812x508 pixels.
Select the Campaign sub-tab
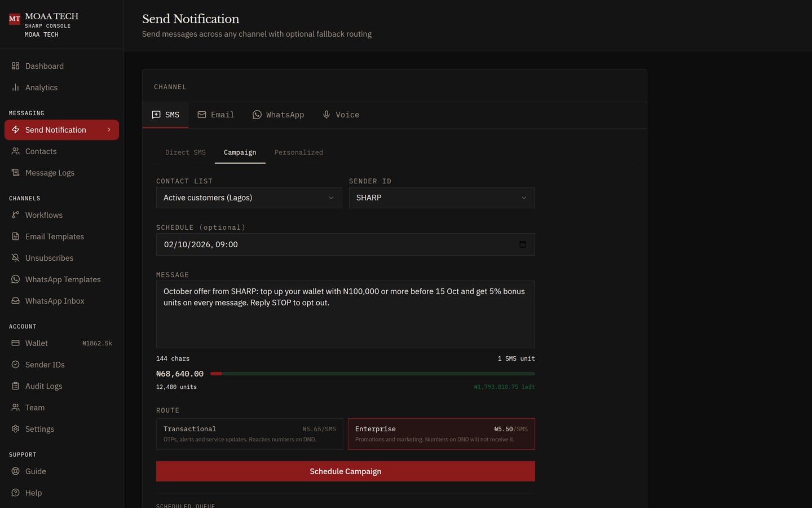click(240, 152)
